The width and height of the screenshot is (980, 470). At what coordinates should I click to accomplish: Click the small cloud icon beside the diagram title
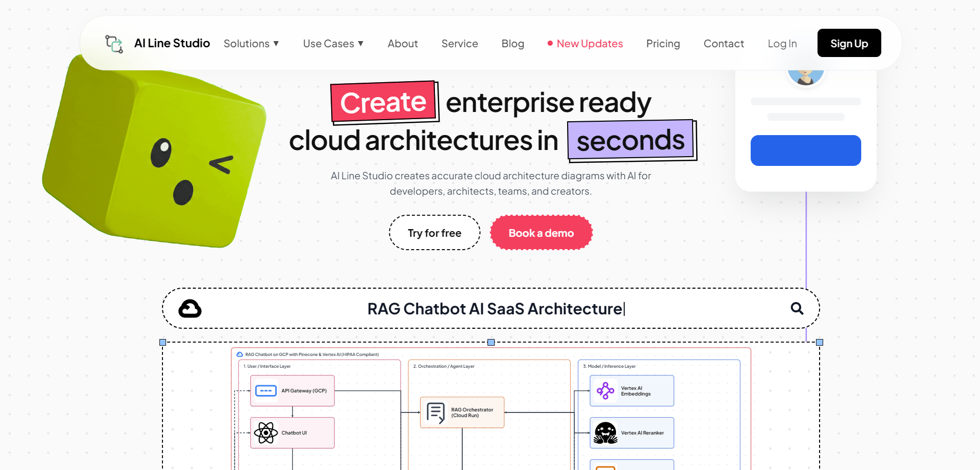240,354
